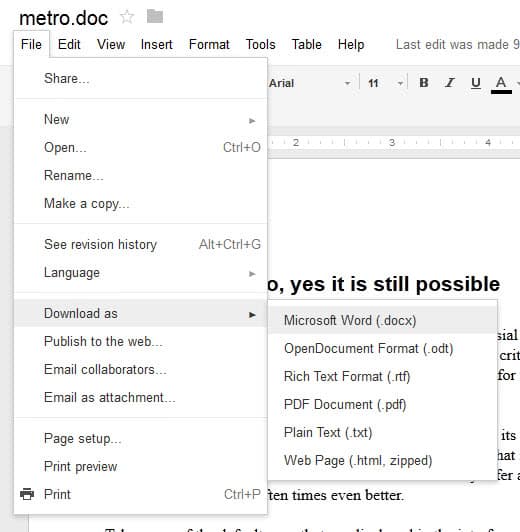Select Email collaborators...

coord(140,369)
